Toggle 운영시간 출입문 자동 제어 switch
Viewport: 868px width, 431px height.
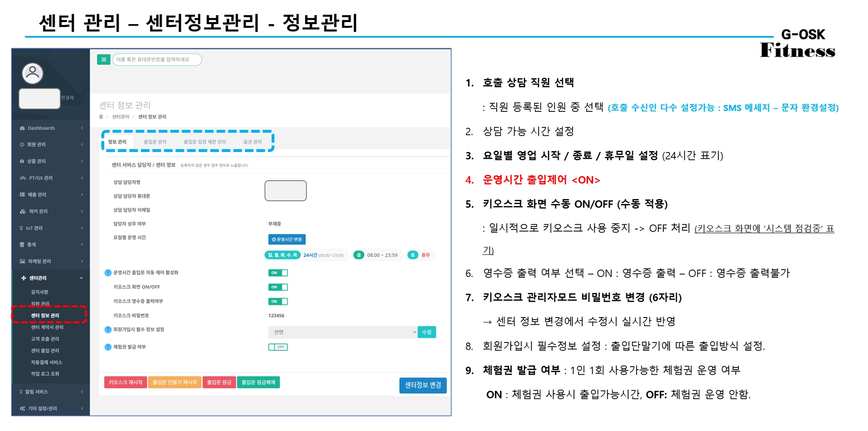pyautogui.click(x=278, y=273)
